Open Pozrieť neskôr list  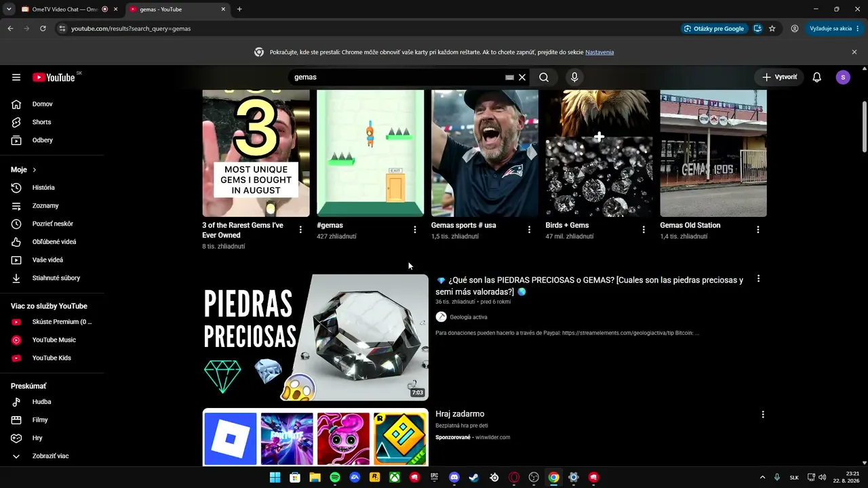coord(52,224)
